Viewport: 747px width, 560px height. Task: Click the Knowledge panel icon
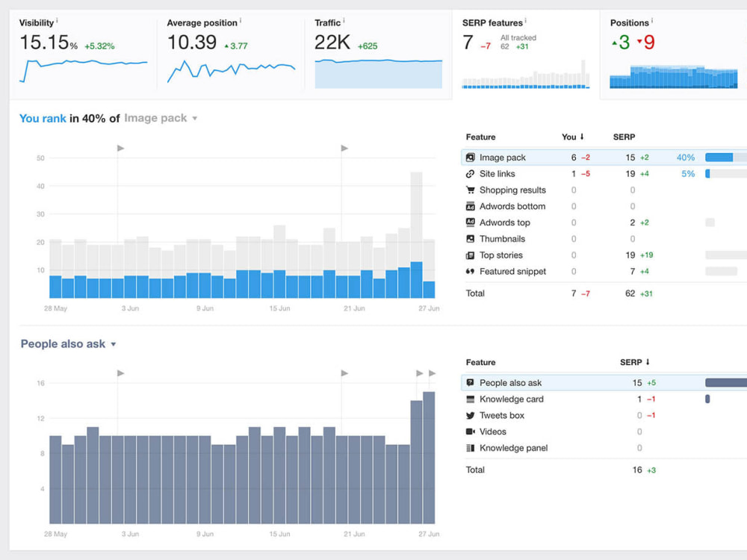pos(470,447)
